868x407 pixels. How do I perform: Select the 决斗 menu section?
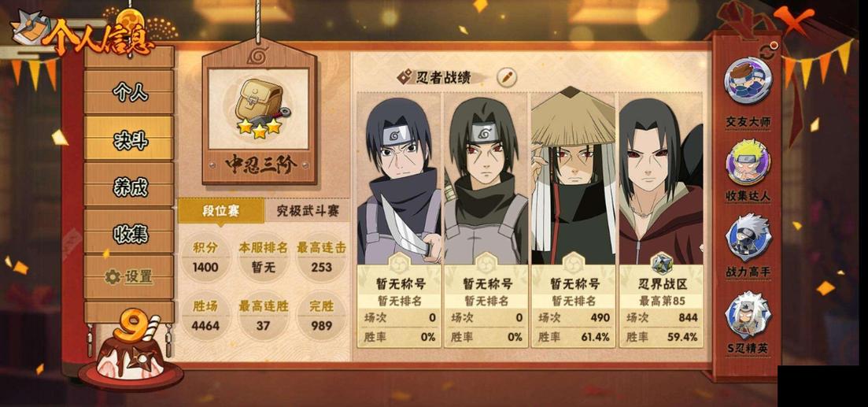click(130, 139)
